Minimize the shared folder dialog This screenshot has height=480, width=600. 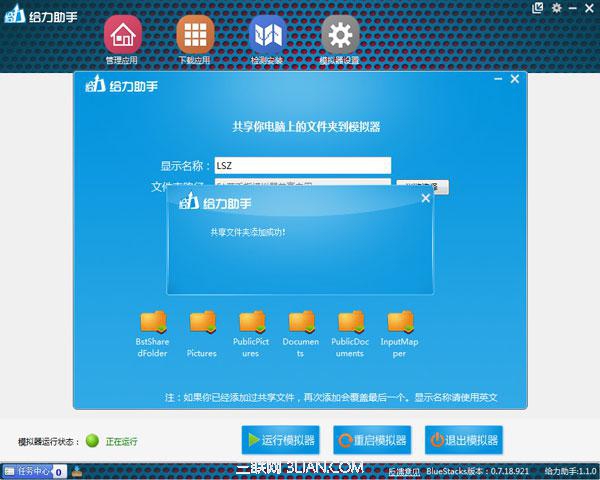point(498,79)
